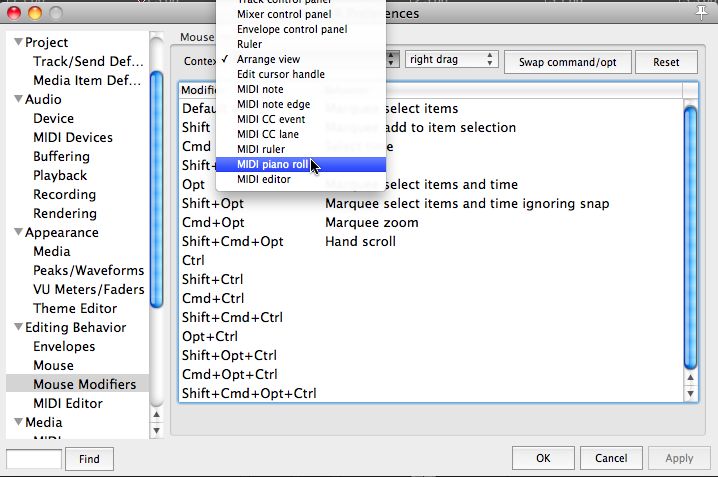Select the Cmd+Opt Marquee zoom row

(x=430, y=222)
